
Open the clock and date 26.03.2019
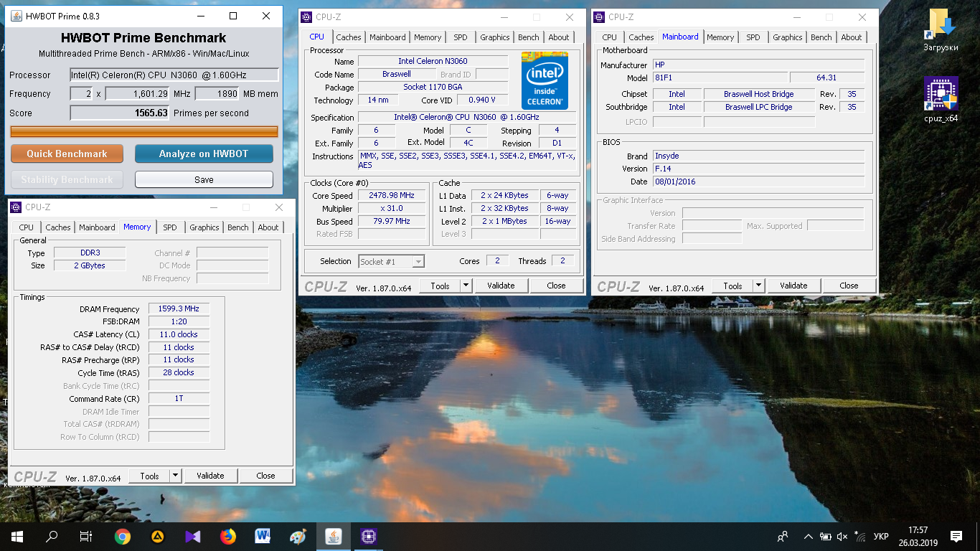pos(917,536)
